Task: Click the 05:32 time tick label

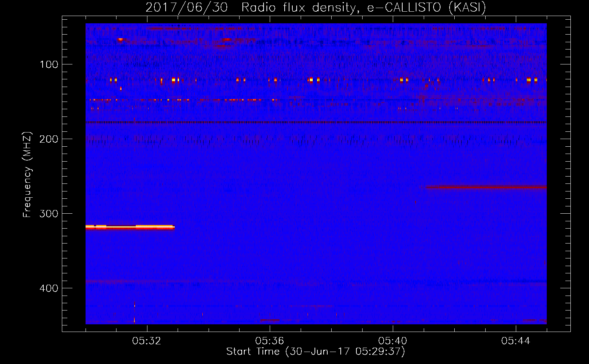Action: tap(147, 341)
